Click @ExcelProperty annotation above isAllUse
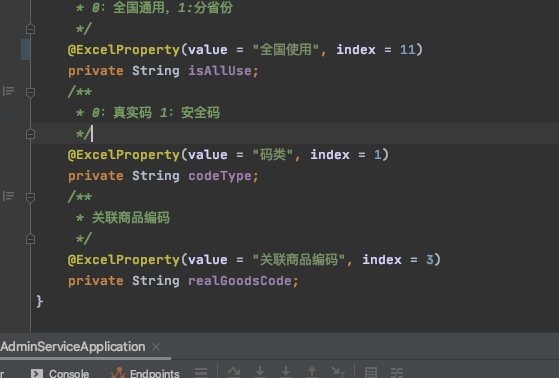The width and height of the screenshot is (559, 378). click(x=124, y=50)
